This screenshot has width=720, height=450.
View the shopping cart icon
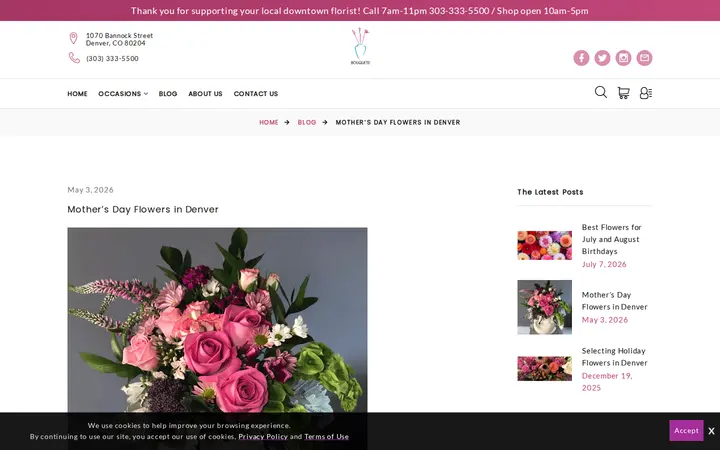(623, 93)
